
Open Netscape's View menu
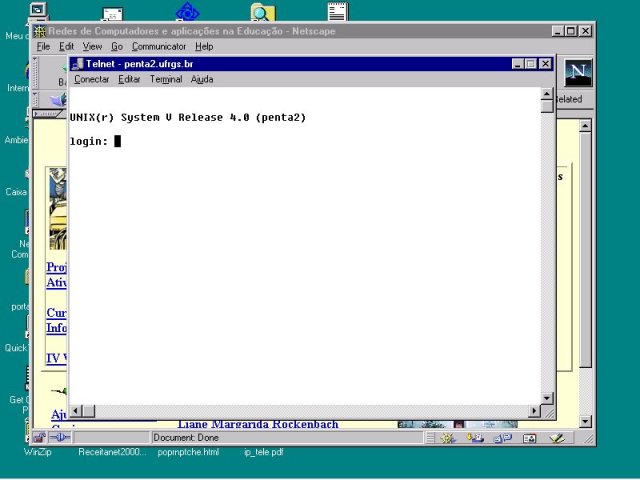tap(92, 47)
